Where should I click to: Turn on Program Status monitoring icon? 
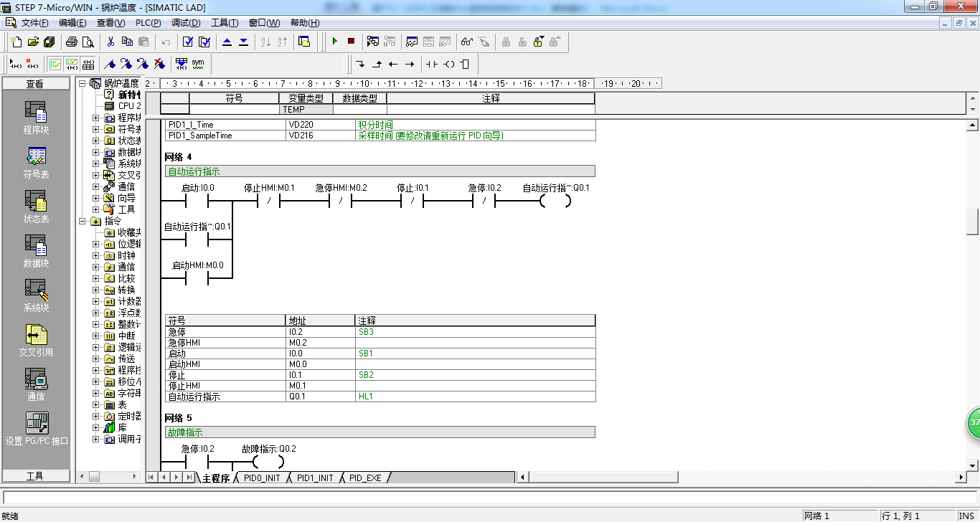[x=373, y=42]
